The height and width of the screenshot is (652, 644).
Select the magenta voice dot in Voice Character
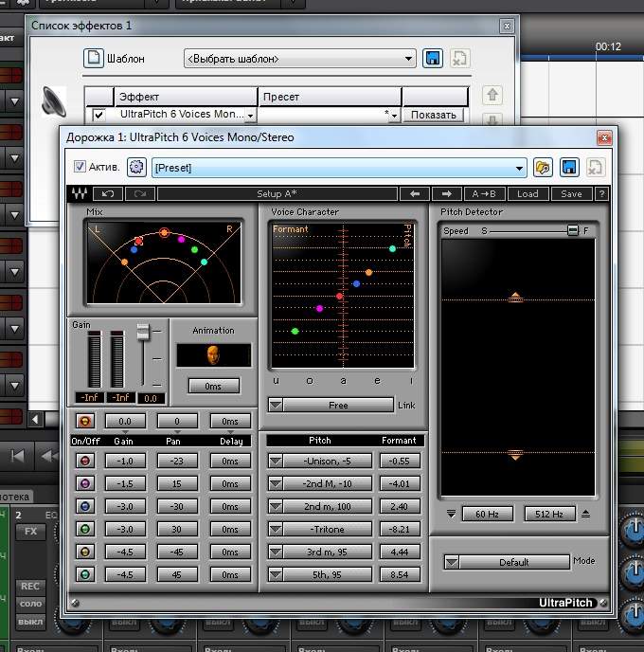(x=319, y=308)
